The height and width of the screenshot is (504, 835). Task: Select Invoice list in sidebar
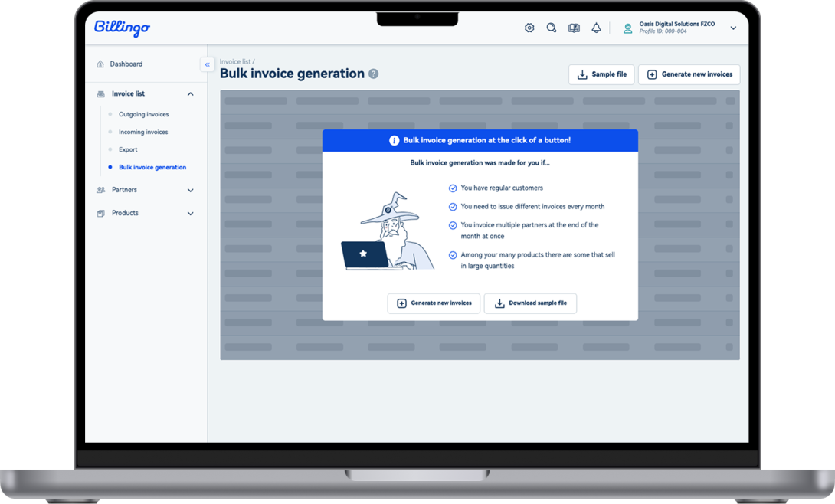click(128, 93)
